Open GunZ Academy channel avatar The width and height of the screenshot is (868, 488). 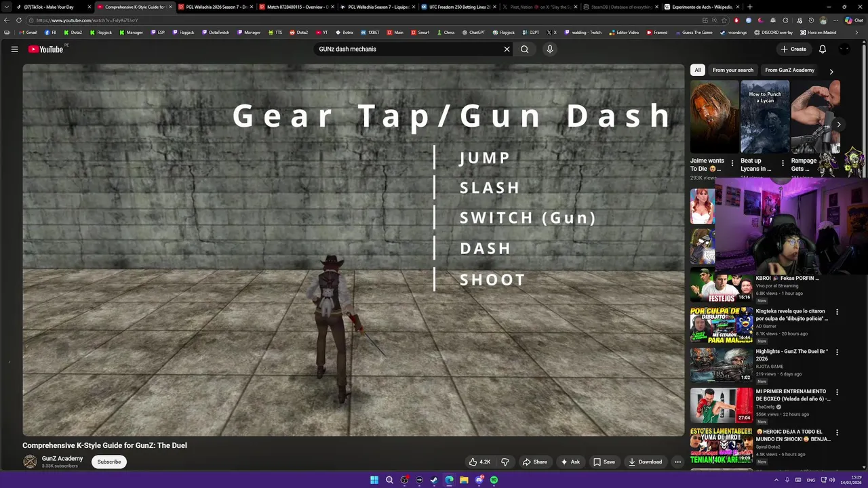pos(30,462)
